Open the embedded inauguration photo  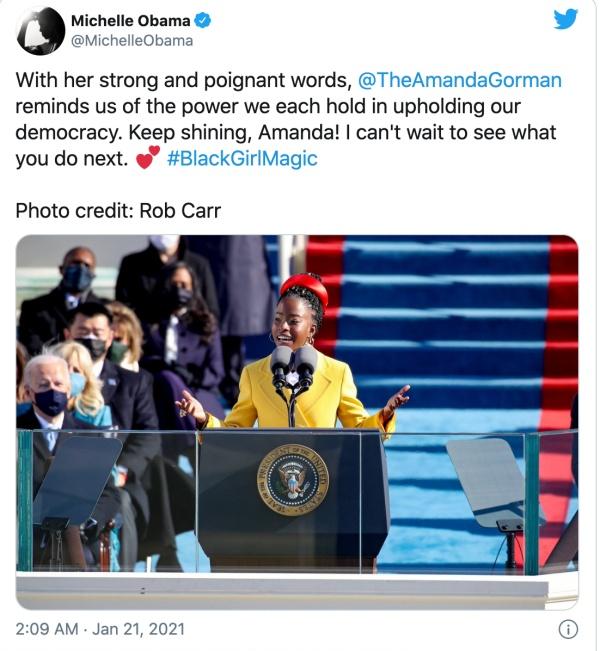[297, 422]
